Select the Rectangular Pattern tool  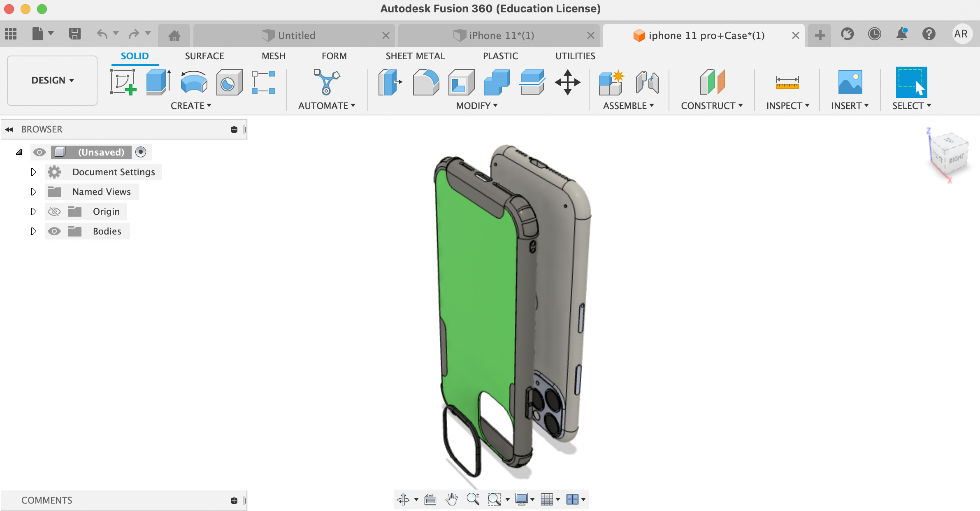pos(263,82)
